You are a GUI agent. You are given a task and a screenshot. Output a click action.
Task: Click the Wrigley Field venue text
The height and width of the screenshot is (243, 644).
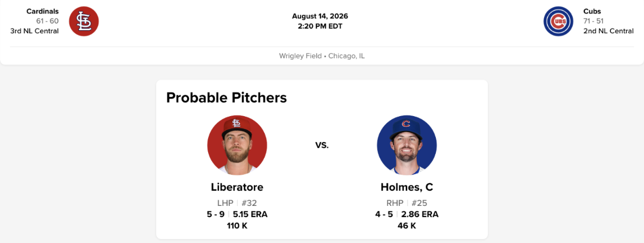click(x=300, y=56)
